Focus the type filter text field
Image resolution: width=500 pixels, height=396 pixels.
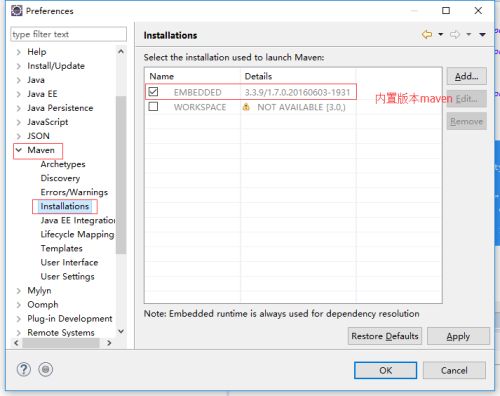[68, 34]
